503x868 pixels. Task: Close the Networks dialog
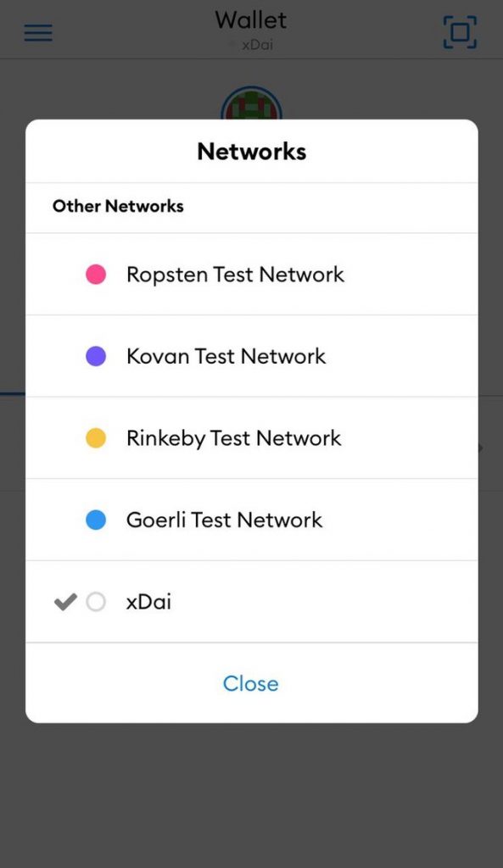(251, 683)
